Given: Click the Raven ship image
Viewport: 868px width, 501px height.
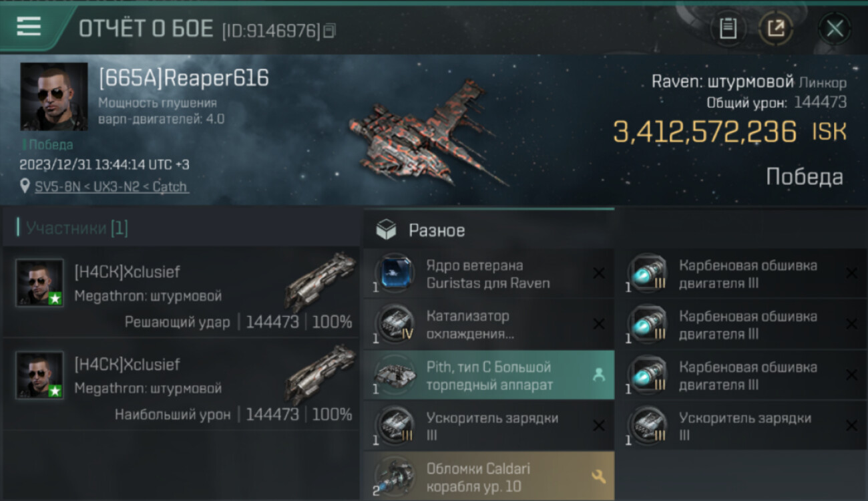Looking at the screenshot, I should (427, 134).
